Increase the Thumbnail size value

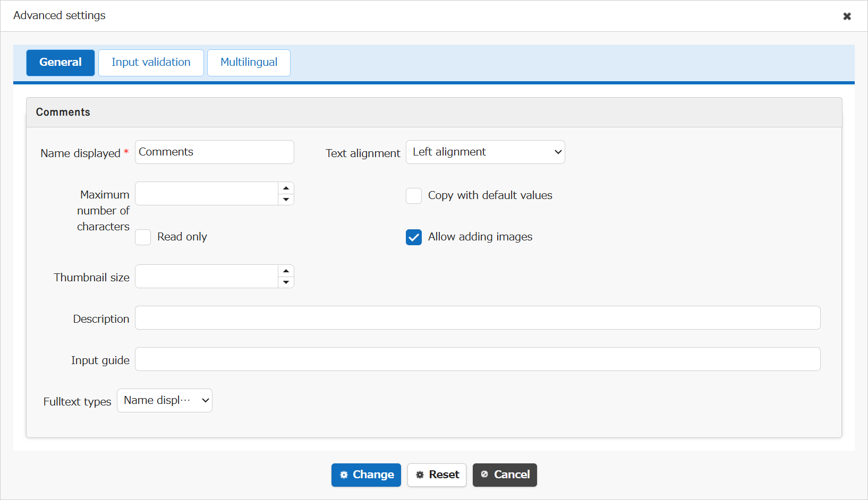click(x=286, y=271)
